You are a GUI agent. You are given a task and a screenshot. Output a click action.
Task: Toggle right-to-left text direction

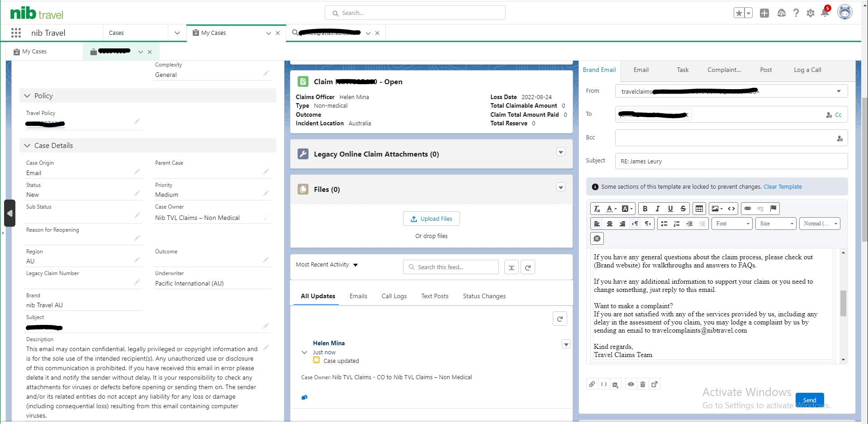click(x=648, y=224)
